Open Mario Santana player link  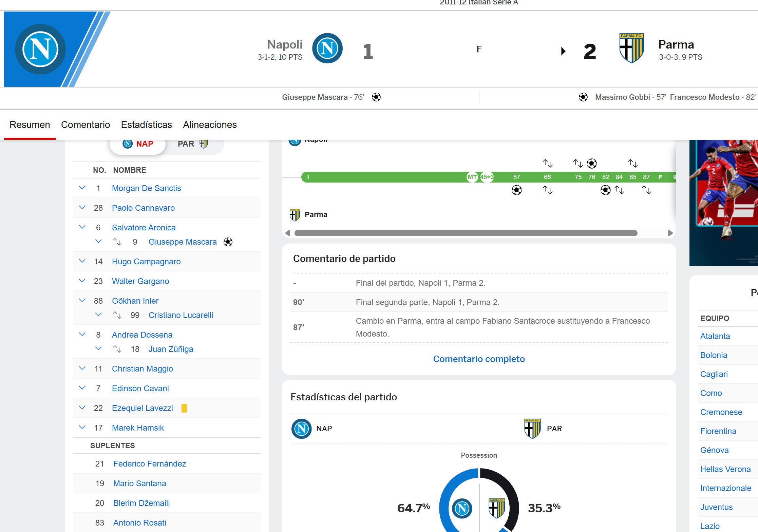coord(140,483)
